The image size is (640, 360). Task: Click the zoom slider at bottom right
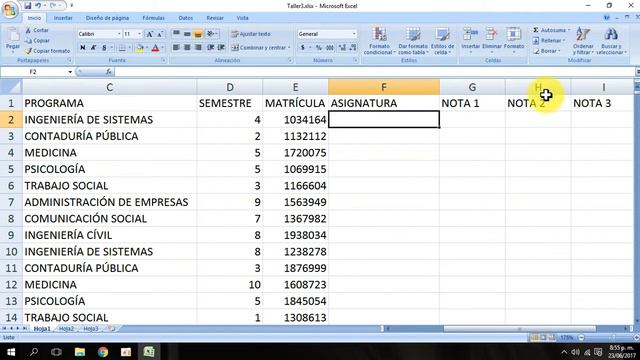(611, 338)
